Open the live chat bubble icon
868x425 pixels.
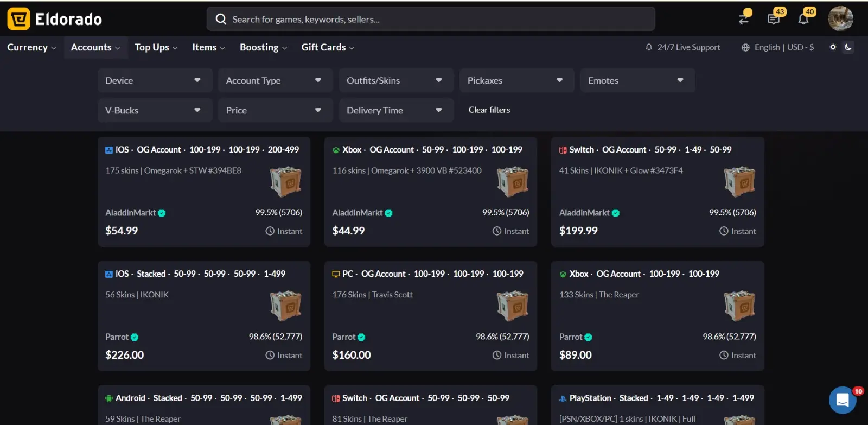[x=843, y=400]
